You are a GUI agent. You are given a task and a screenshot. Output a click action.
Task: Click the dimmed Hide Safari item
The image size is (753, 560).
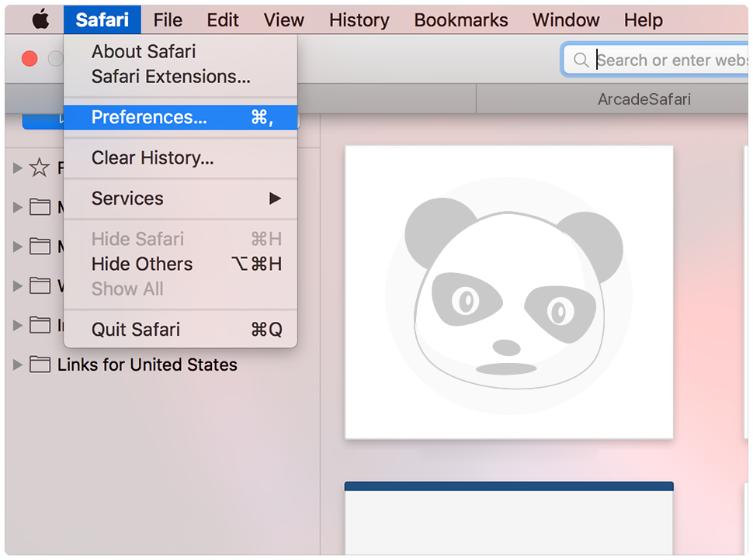pos(181,239)
